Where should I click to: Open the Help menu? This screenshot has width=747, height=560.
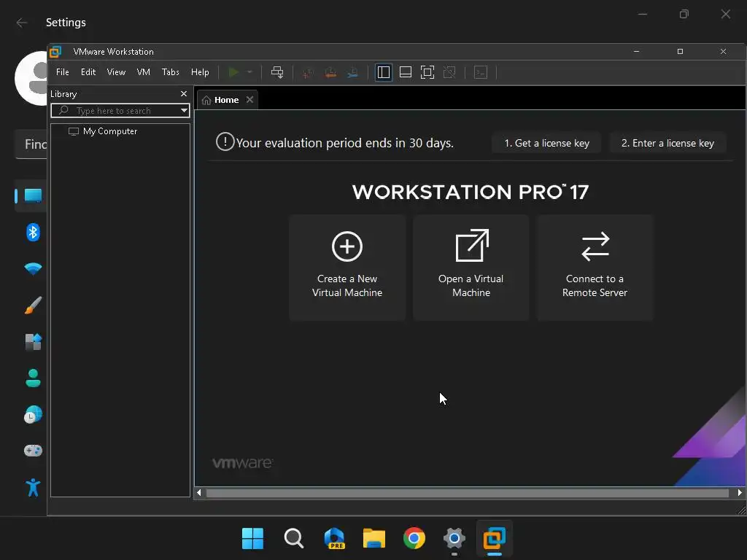tap(200, 72)
